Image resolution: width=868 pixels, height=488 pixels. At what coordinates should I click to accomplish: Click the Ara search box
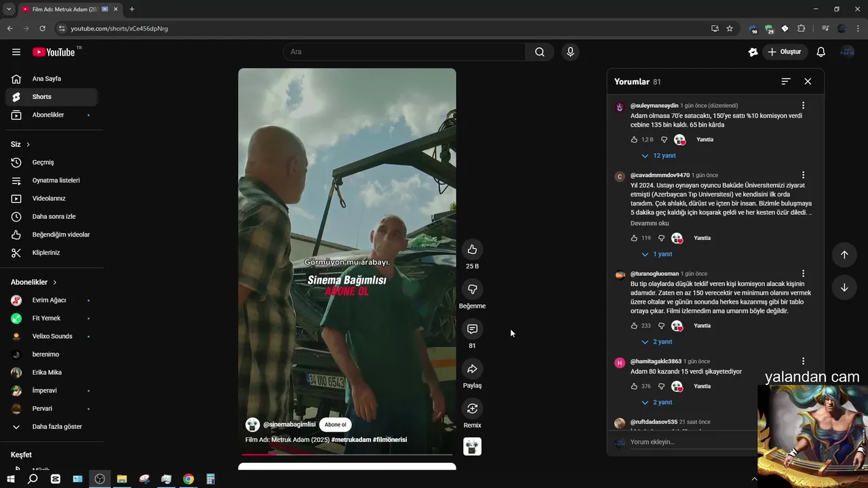(x=404, y=52)
